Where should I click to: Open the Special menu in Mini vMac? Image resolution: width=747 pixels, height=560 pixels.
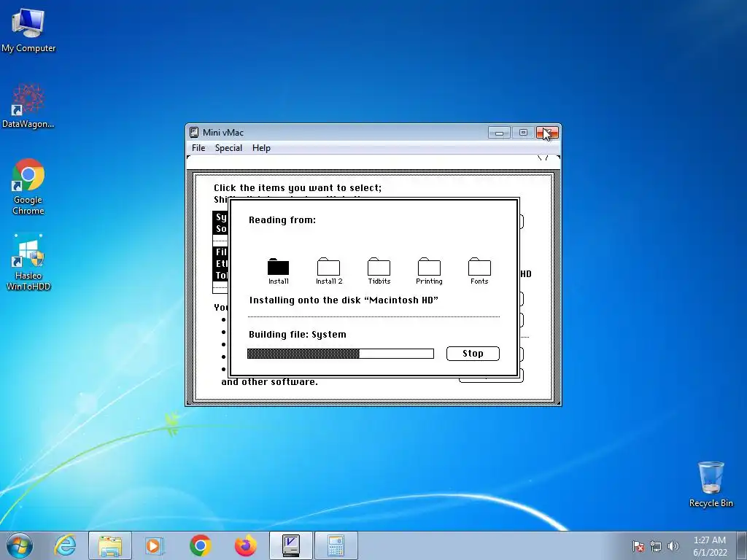point(228,147)
